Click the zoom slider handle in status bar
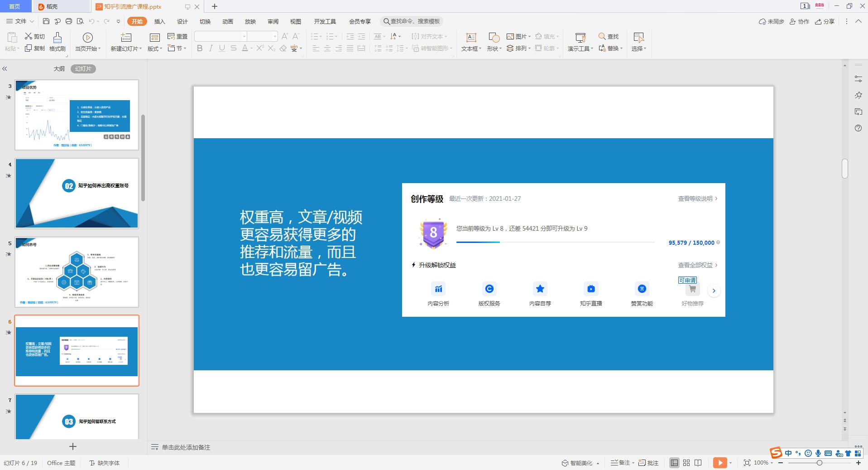Viewport: 868px width, 470px height. pos(819,463)
